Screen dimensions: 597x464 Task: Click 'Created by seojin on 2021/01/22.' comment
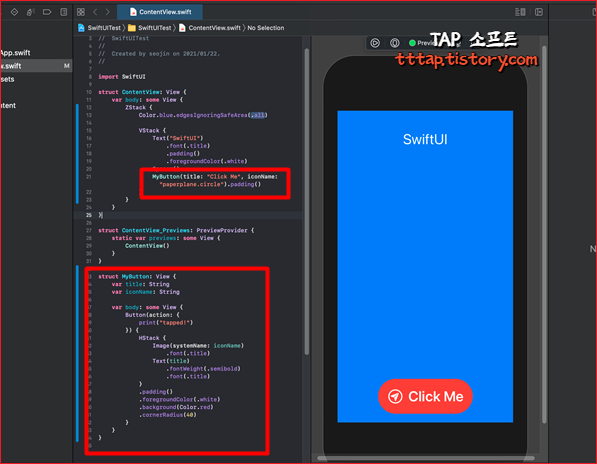point(166,54)
